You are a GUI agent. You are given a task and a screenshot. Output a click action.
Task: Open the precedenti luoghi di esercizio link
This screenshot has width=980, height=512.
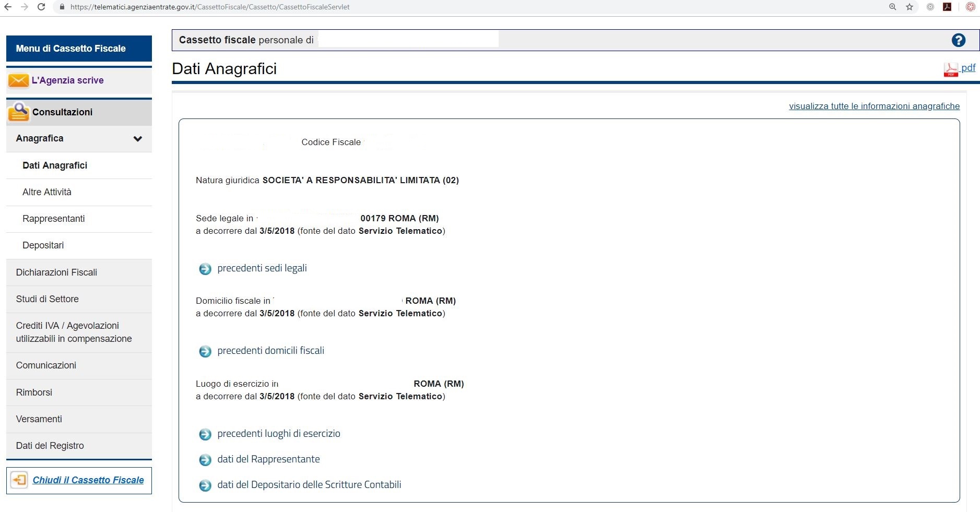279,434
